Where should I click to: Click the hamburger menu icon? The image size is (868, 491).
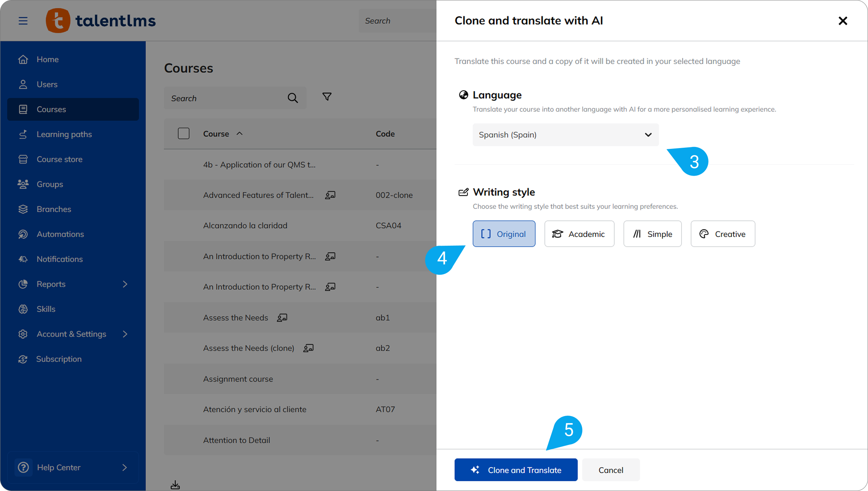tap(23, 21)
